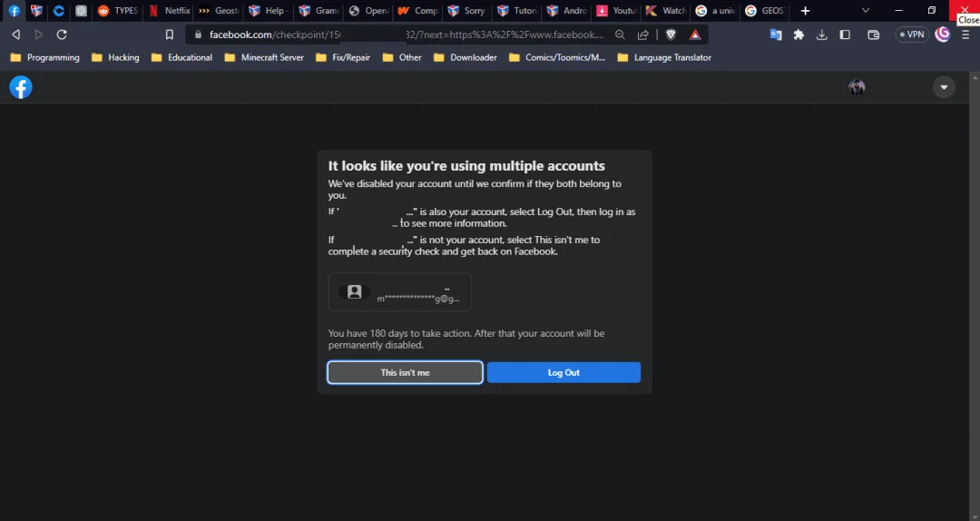
Task: Minimize the browser window
Action: 898,11
